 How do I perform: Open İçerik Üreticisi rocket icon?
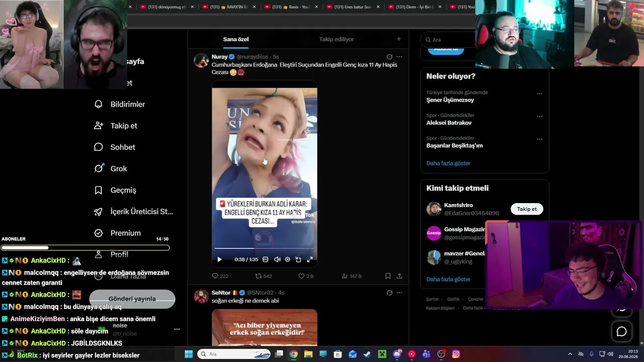pyautogui.click(x=99, y=212)
